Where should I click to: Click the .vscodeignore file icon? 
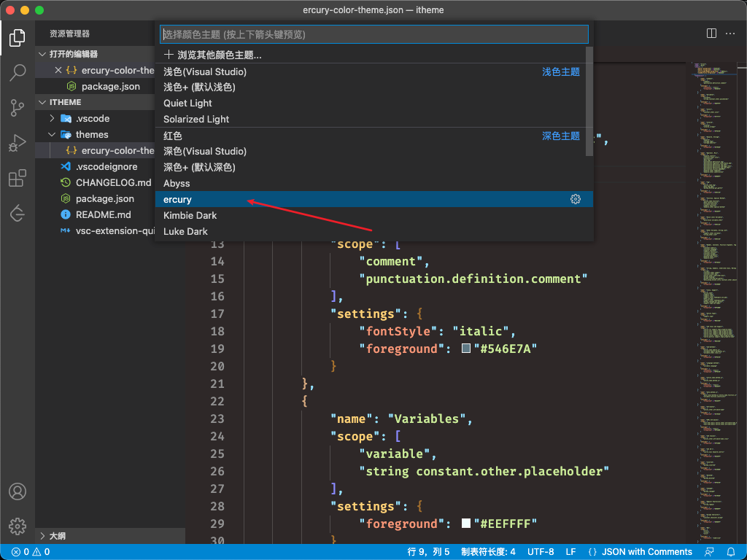tap(66, 166)
